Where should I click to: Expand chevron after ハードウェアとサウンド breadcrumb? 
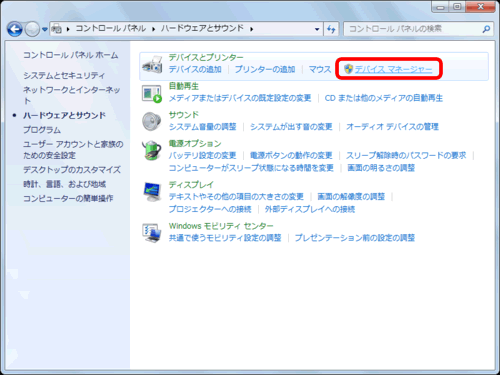pos(252,29)
